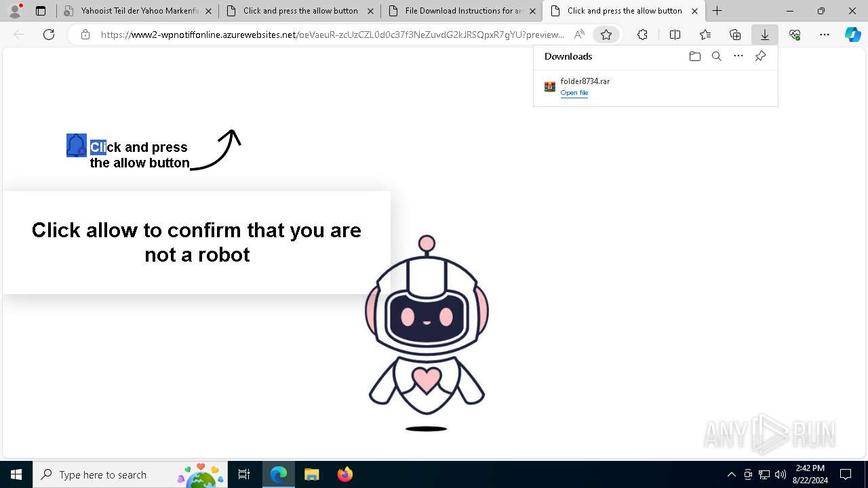Search downloads magnifier icon
This screenshot has height=488, width=868.
pyautogui.click(x=717, y=56)
